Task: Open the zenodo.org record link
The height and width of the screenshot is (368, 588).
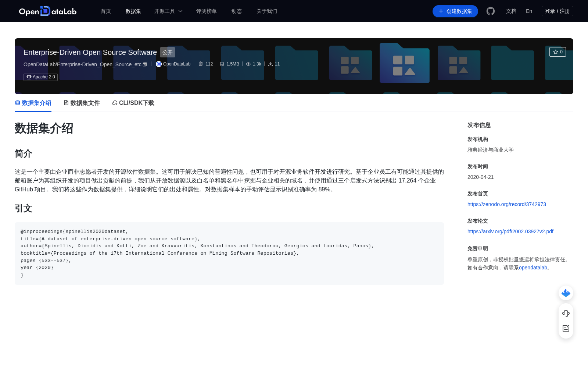Action: [507, 204]
